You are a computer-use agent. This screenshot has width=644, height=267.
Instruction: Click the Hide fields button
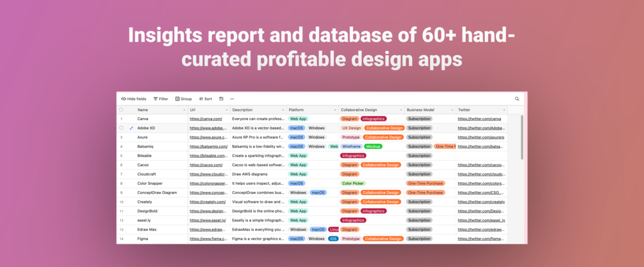click(133, 99)
